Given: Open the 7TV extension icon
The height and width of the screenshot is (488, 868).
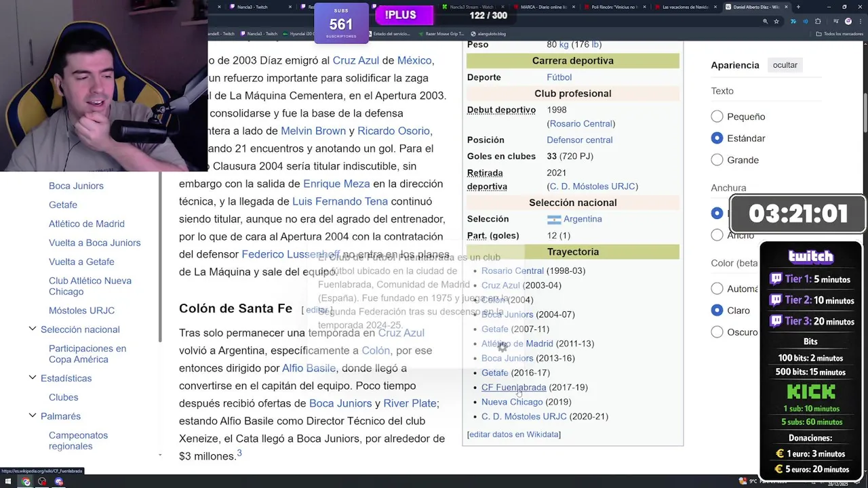Looking at the screenshot, I should (793, 21).
